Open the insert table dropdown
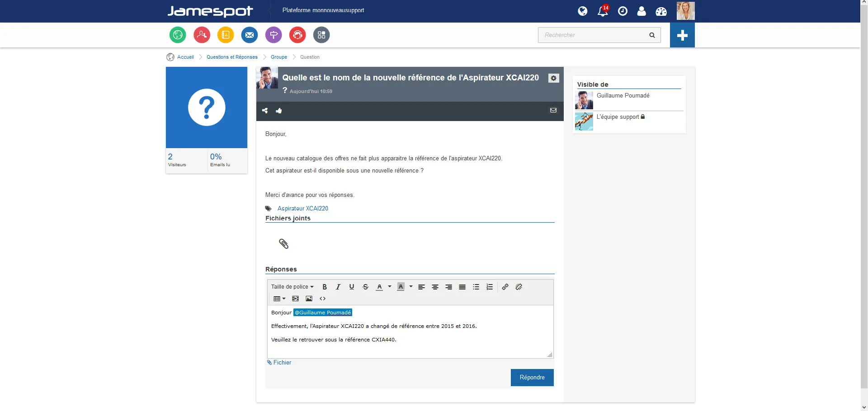Viewport: 868px width, 411px height. 279,299
